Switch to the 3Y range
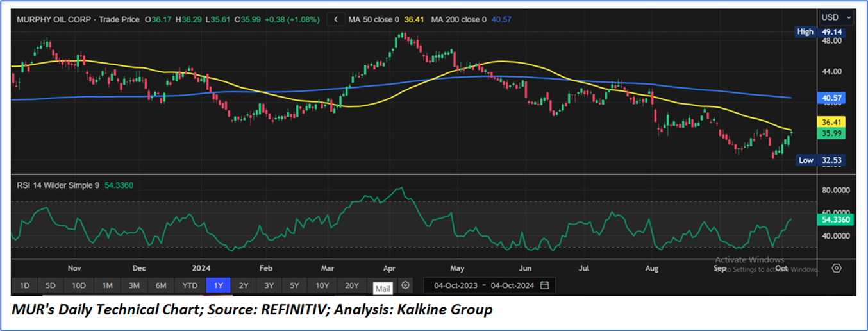 269,285
